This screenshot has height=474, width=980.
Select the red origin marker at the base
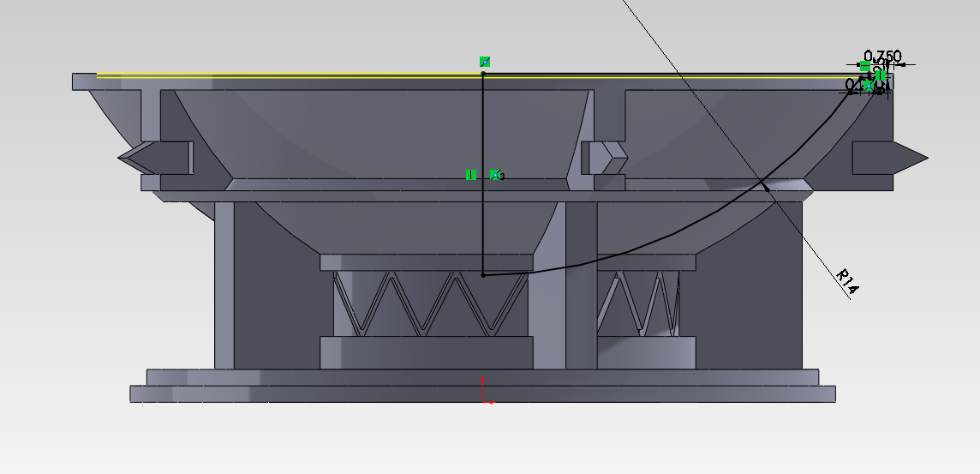(486, 390)
